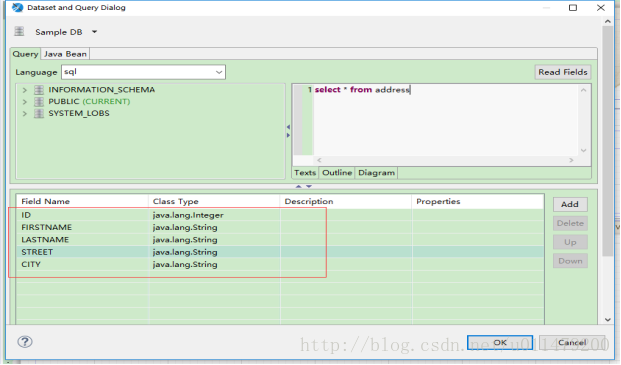Click the horizontal sash up arrow
Screen dimensions: 621x365
tap(299, 186)
